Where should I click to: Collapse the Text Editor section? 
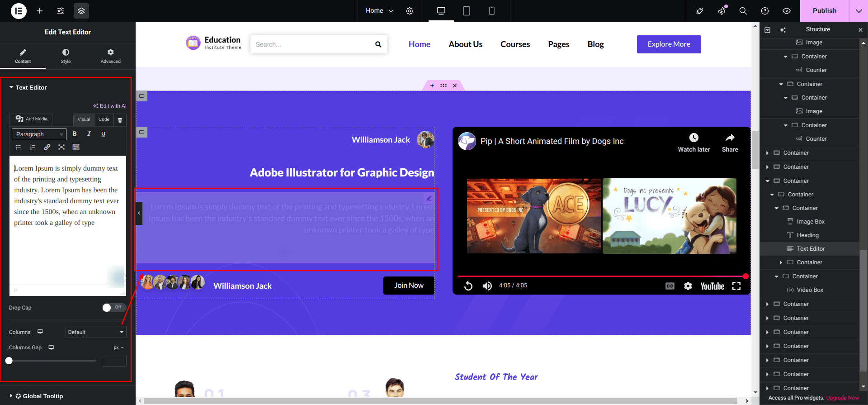tap(28, 87)
